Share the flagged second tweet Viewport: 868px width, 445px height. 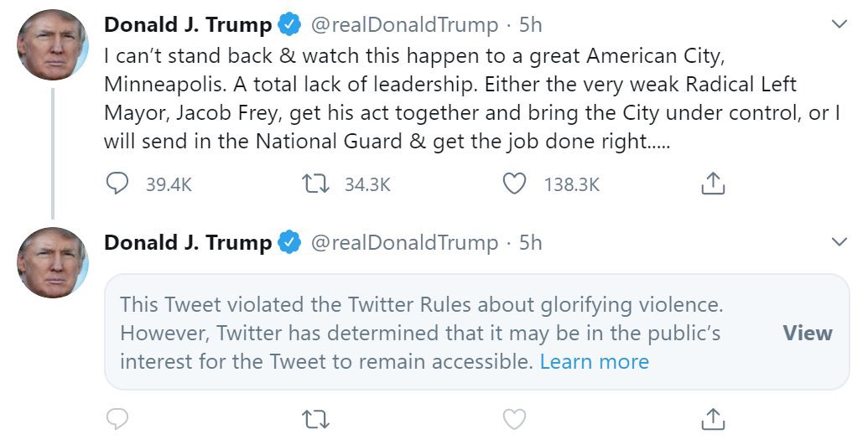tap(712, 418)
